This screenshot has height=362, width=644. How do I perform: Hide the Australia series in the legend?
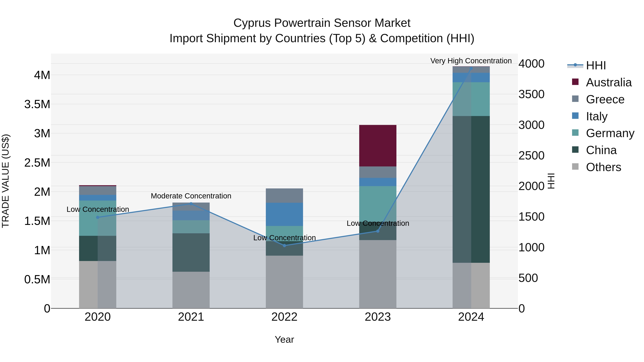609,82
